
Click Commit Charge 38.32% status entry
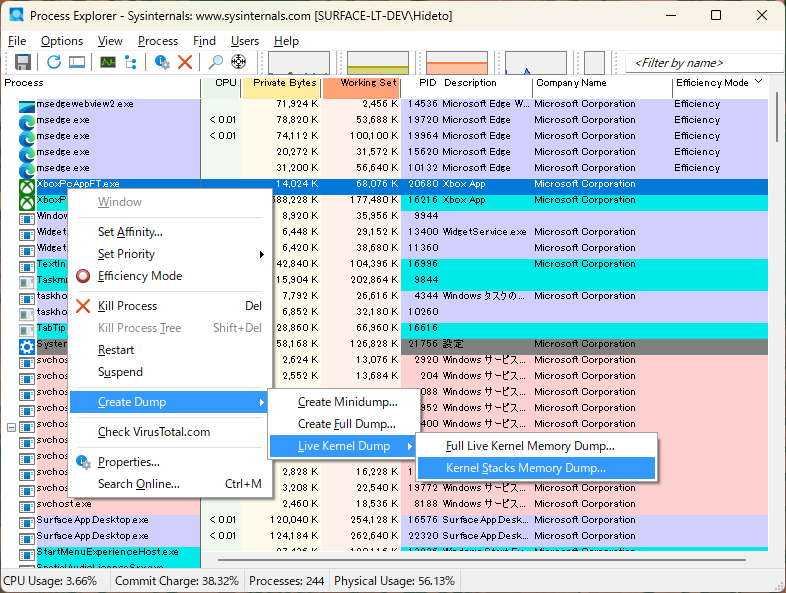[176, 581]
